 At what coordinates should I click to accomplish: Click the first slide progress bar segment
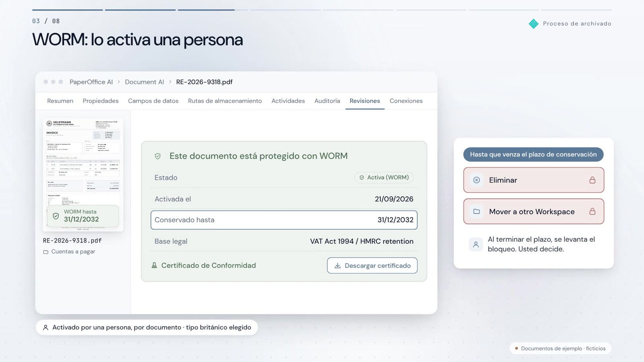click(68, 10)
